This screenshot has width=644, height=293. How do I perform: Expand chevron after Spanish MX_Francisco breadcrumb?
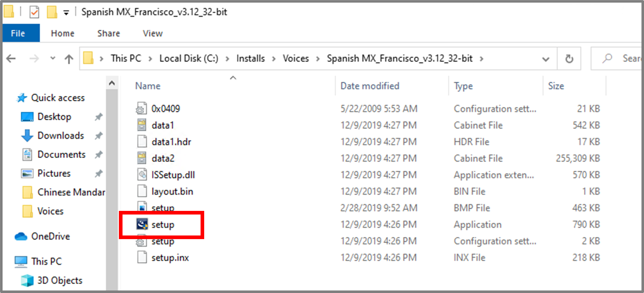pyautogui.click(x=481, y=59)
